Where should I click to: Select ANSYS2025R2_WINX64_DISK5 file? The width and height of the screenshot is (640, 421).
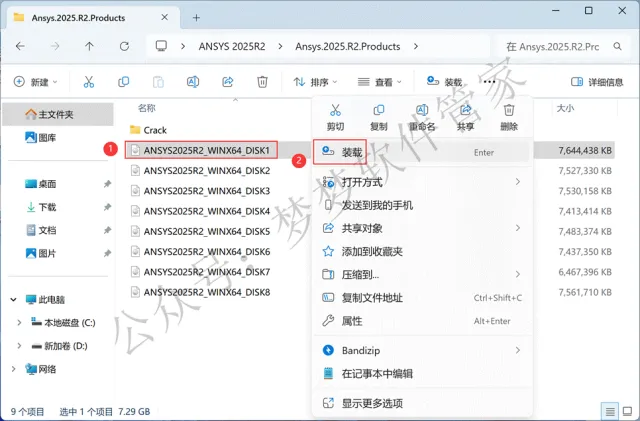200,231
